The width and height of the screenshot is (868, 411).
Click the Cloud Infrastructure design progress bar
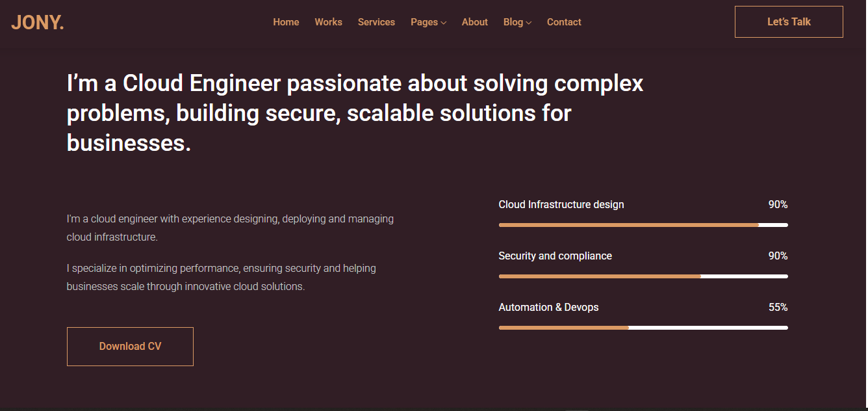[643, 225]
